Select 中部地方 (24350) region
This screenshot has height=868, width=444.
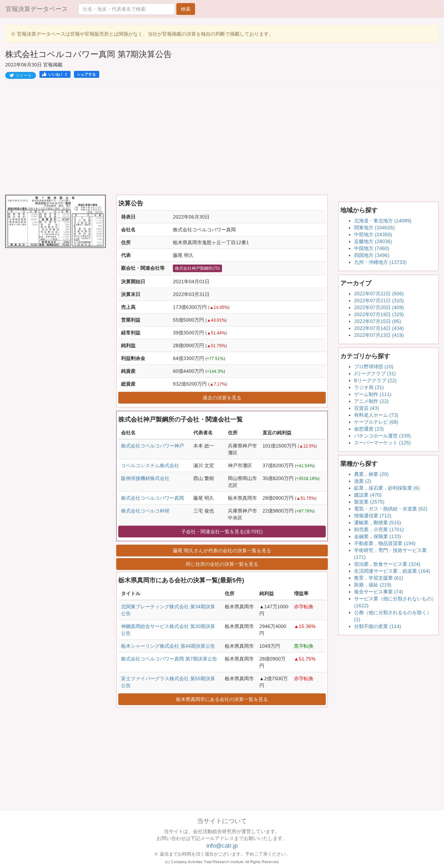[x=373, y=234]
